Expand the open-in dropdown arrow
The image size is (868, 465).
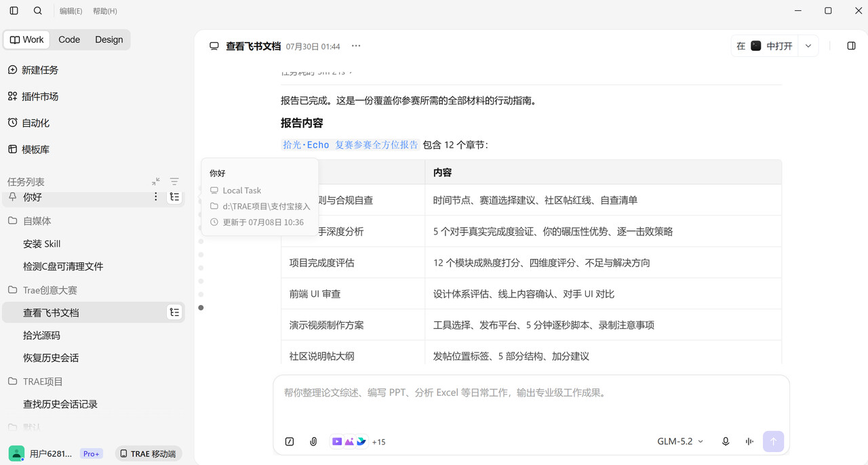coord(808,46)
